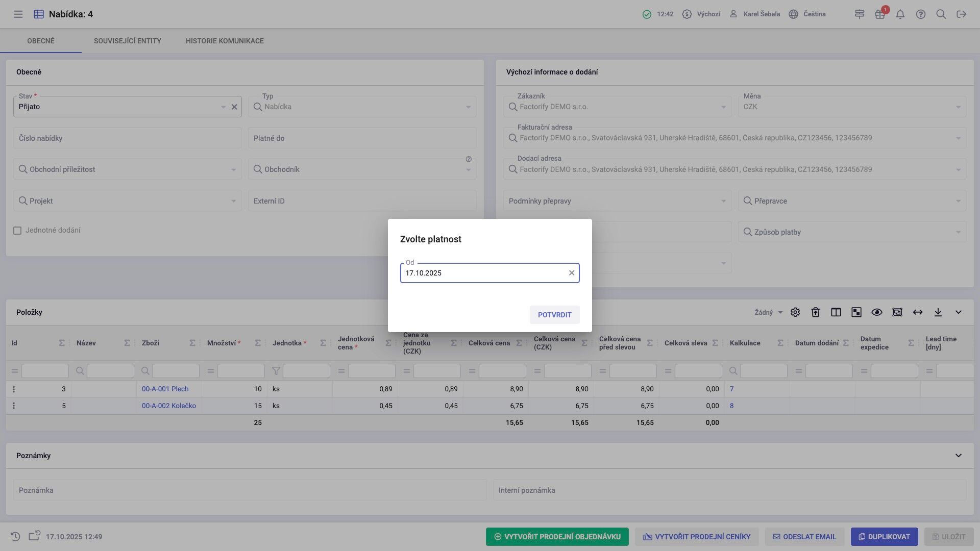Screen dimensions: 980x551
Task: Open items table settings gear
Action: click(795, 312)
